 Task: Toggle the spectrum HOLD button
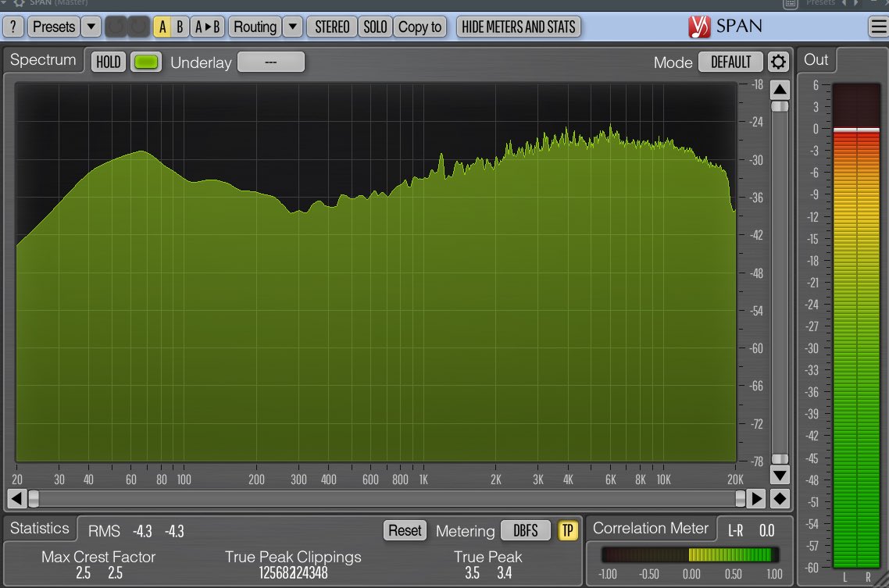tap(108, 62)
